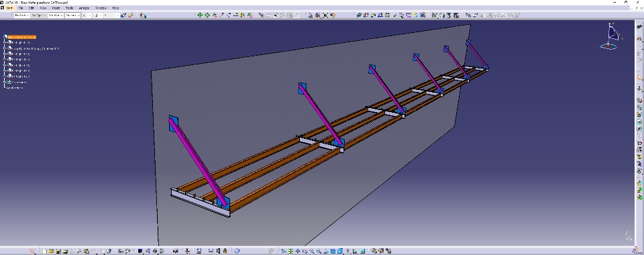Open the line thickness dropdown
The image size is (644, 255).
point(56,15)
